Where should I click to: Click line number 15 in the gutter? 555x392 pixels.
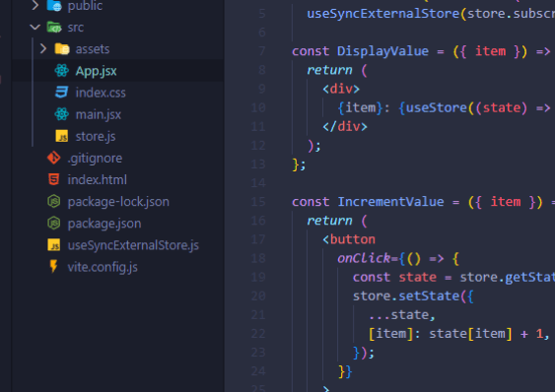point(258,202)
